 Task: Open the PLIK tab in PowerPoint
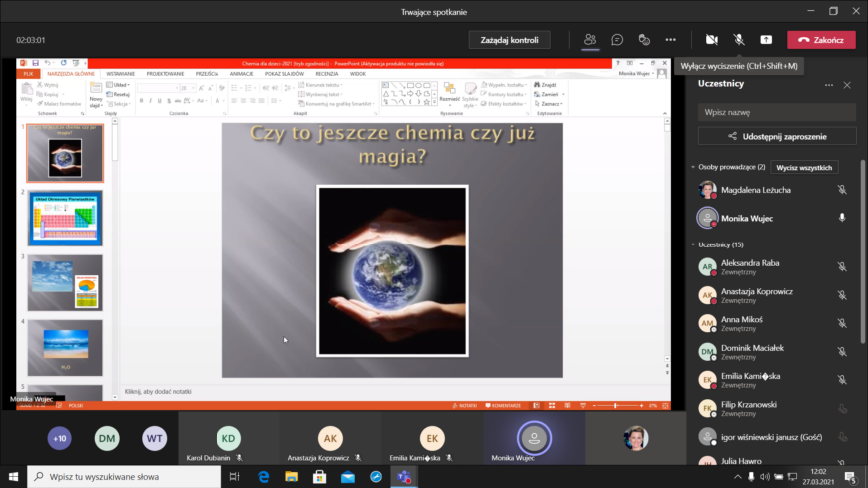[28, 73]
